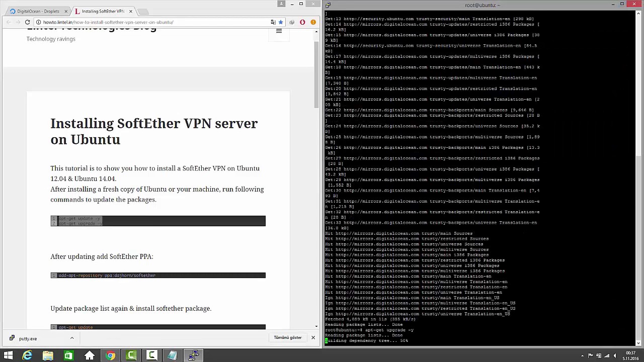This screenshot has width=644, height=362.
Task: Switch to Google Chrome on taskbar
Action: pyautogui.click(x=110, y=355)
